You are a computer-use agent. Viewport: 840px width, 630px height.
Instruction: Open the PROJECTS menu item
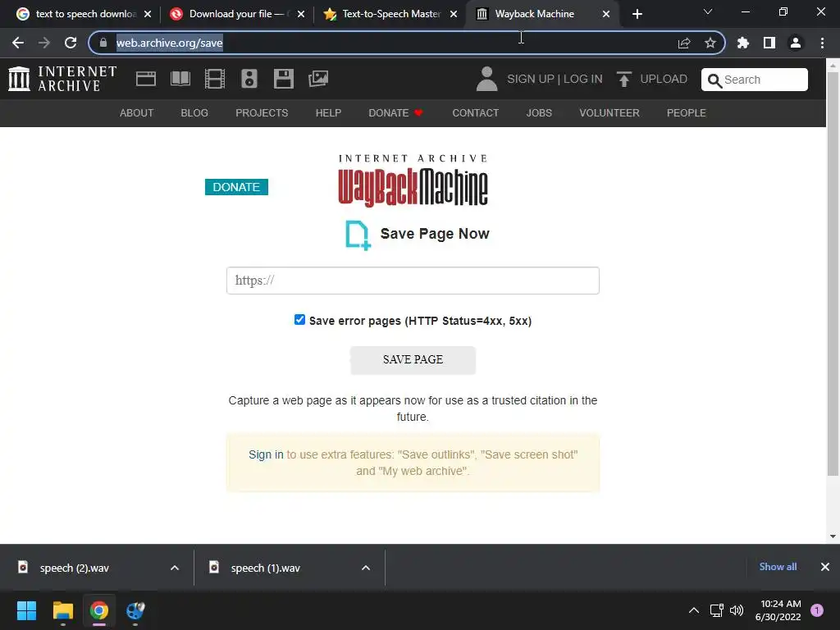pos(262,113)
